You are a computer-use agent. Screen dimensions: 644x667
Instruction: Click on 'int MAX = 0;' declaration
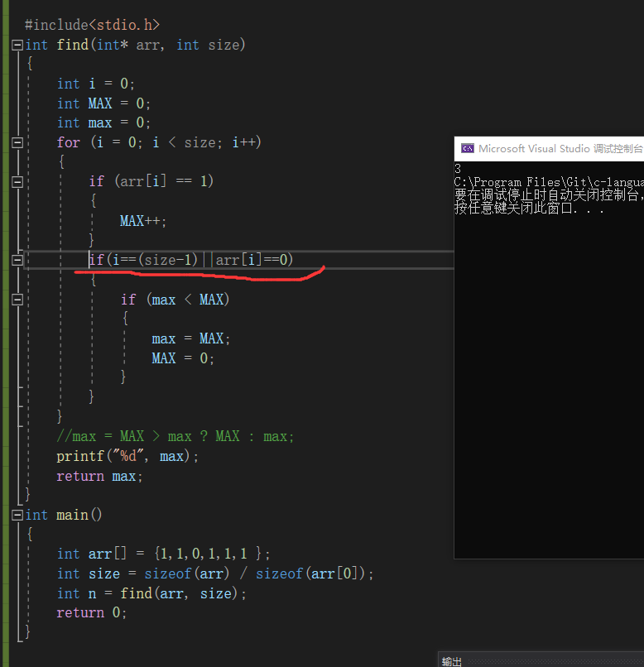(x=103, y=103)
